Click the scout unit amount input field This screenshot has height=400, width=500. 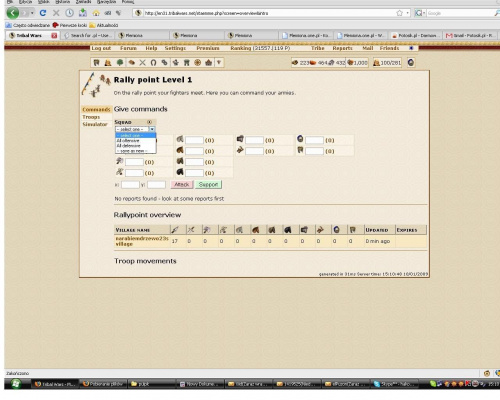194,140
